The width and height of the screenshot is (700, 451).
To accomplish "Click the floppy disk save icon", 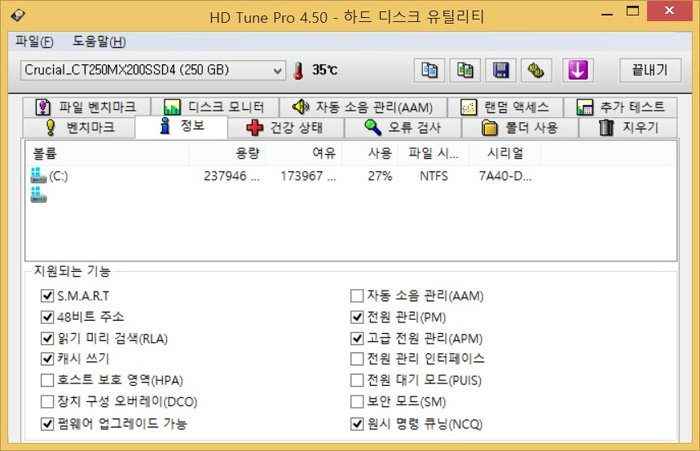I will click(502, 70).
